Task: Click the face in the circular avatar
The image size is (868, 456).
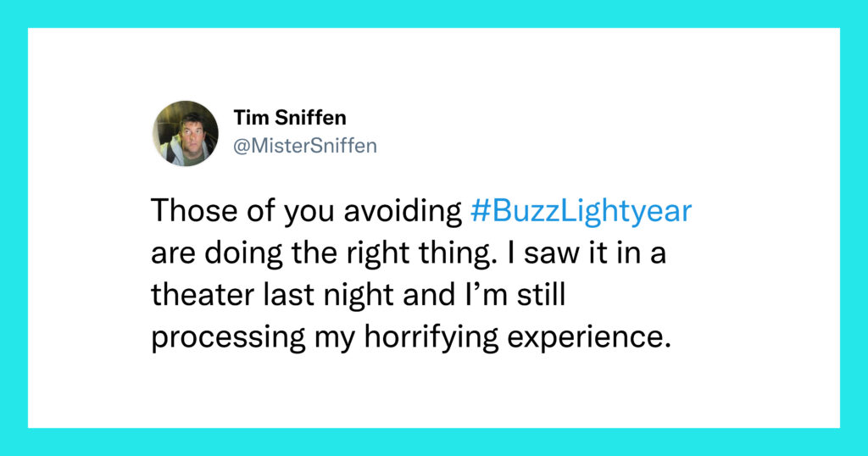Action: pyautogui.click(x=190, y=131)
